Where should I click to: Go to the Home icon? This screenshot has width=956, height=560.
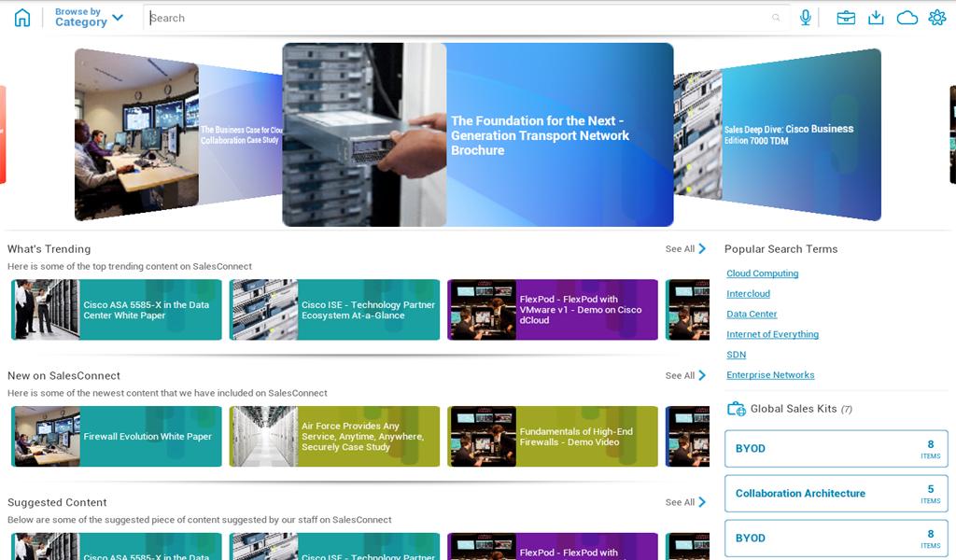pyautogui.click(x=22, y=18)
